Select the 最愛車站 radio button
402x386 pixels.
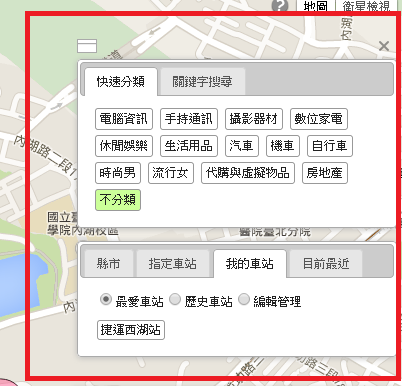[x=106, y=299]
